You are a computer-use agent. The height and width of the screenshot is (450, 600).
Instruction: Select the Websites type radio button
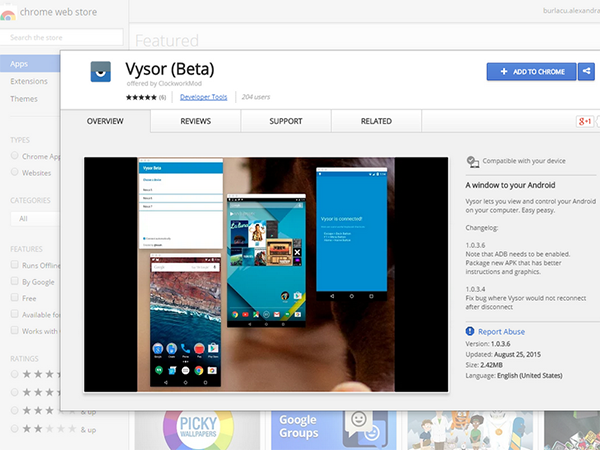tap(15, 172)
